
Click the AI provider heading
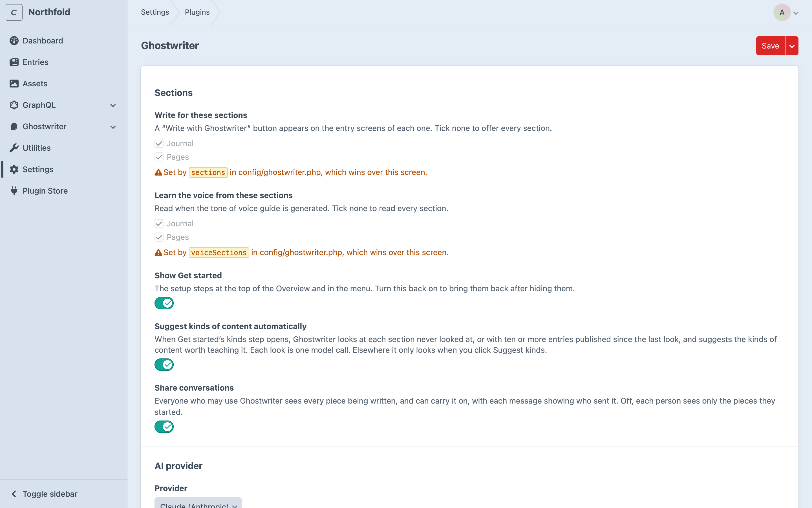tap(178, 466)
